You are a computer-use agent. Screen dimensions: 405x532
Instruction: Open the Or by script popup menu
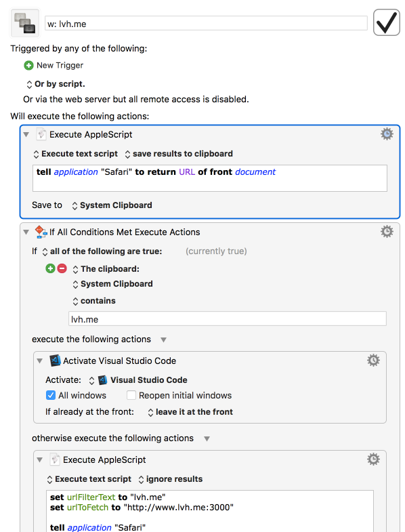coord(56,84)
